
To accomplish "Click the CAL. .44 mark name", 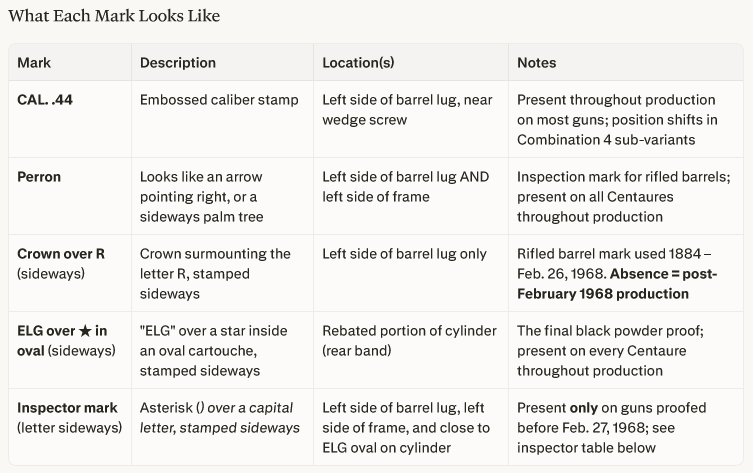I will (45, 100).
